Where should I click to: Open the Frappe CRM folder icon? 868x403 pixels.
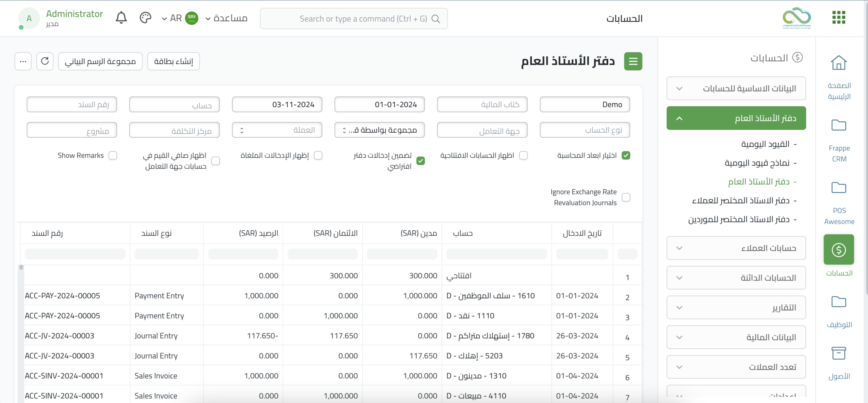coord(839,125)
